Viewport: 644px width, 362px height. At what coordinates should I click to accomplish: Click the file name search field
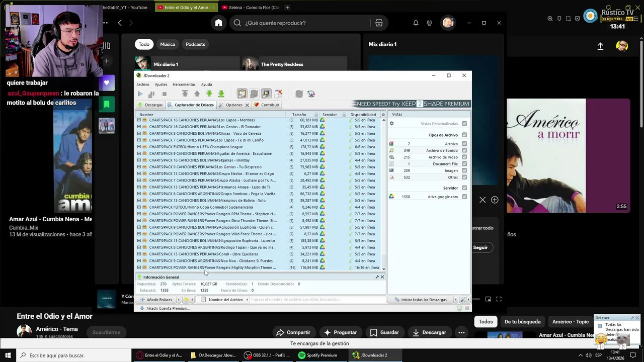tap(317, 300)
